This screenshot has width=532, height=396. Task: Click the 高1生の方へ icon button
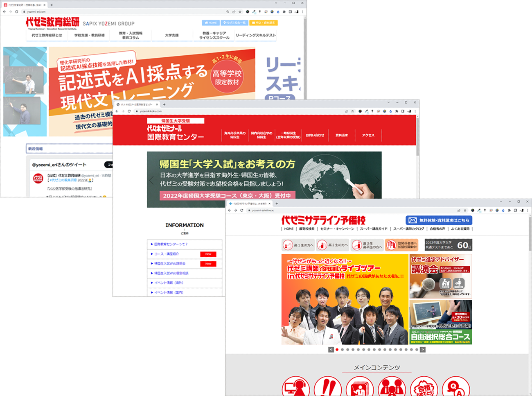pos(298,245)
